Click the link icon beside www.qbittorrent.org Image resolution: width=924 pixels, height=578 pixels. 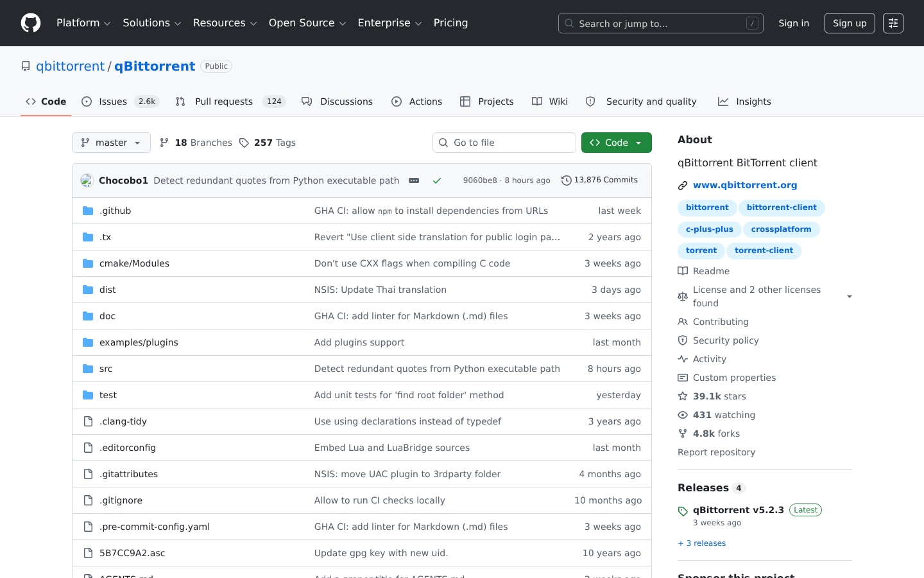point(683,186)
